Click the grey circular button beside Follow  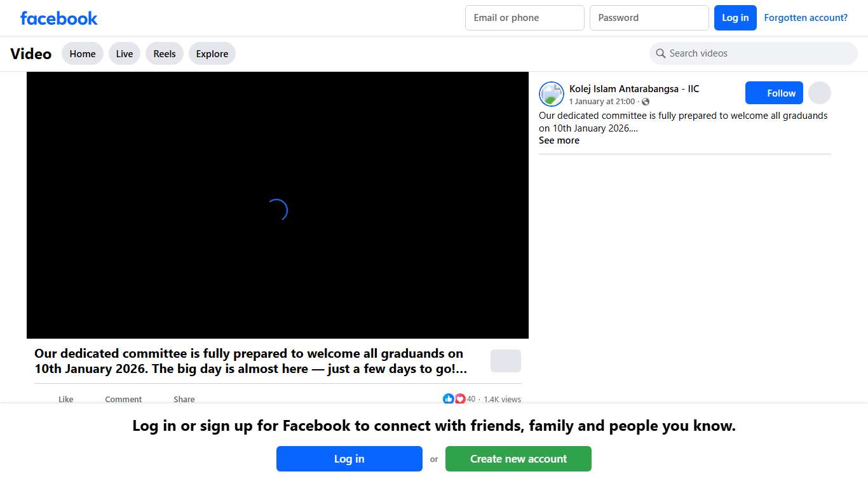pyautogui.click(x=819, y=93)
